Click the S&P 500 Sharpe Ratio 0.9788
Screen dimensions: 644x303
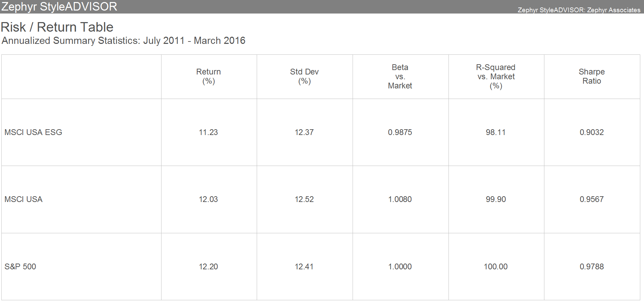(592, 267)
